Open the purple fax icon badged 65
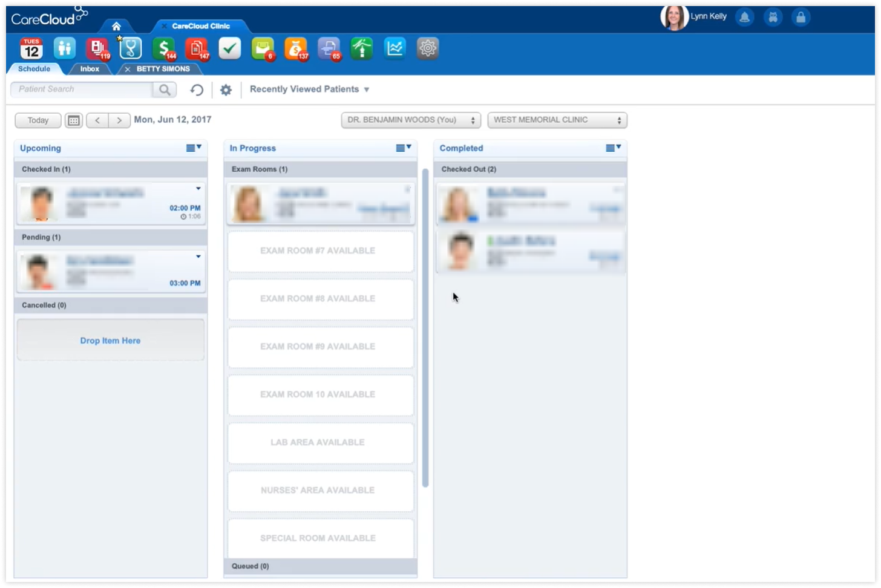The height and width of the screenshot is (588, 881). 329,48
